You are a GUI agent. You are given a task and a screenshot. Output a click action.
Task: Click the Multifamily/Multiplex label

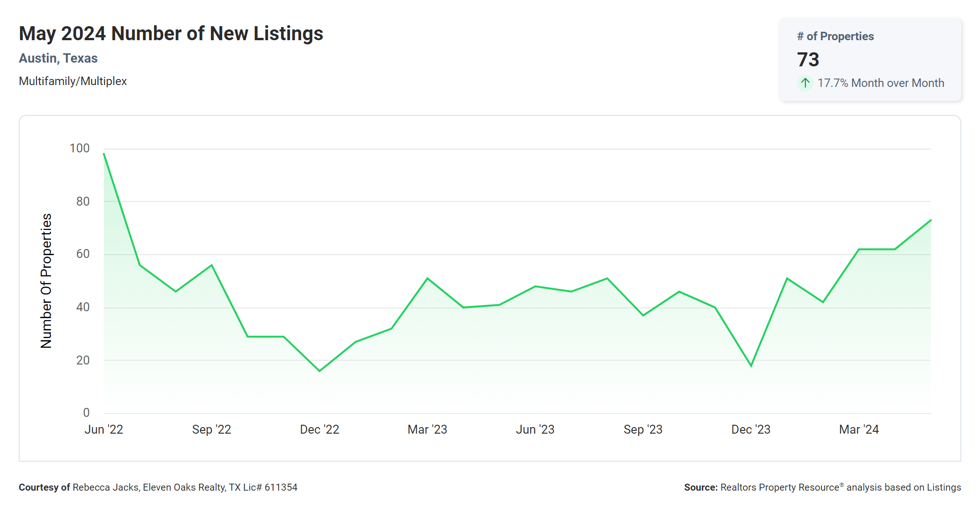[x=72, y=81]
